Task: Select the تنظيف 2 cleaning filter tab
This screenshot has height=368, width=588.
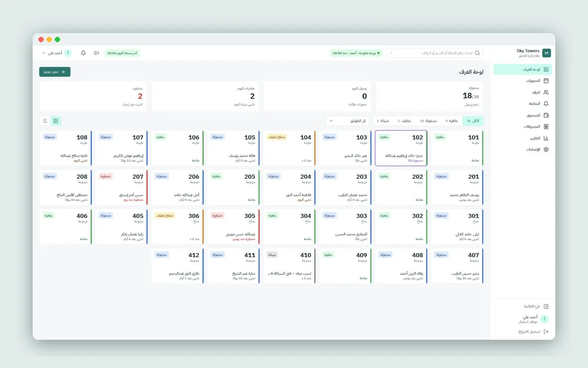Action: pyautogui.click(x=404, y=121)
